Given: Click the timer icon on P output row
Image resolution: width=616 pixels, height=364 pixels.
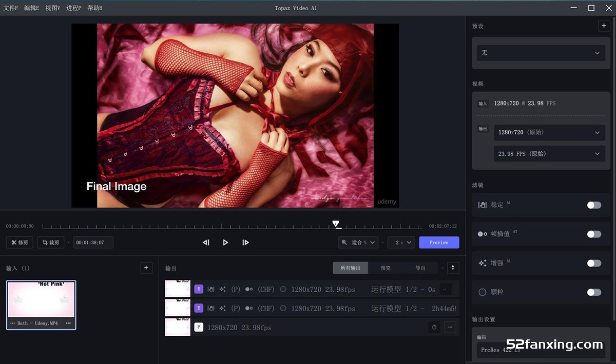Looking at the screenshot, I should pyautogui.click(x=434, y=327).
